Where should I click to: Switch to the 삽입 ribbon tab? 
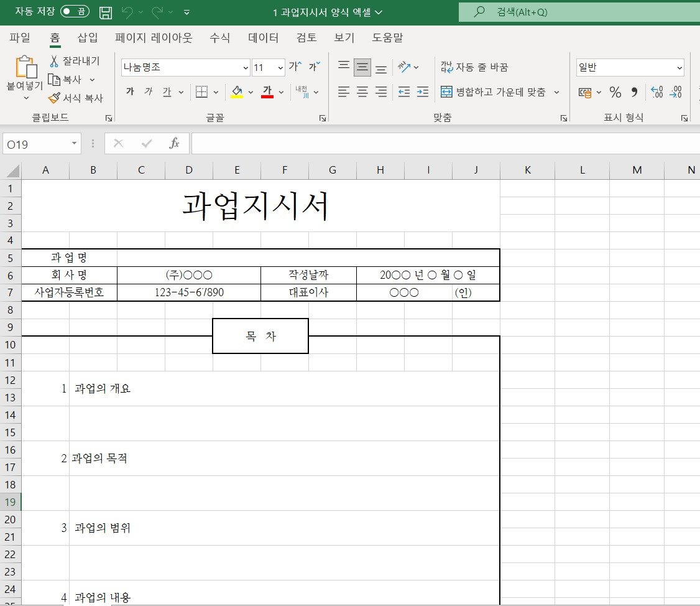(x=88, y=38)
